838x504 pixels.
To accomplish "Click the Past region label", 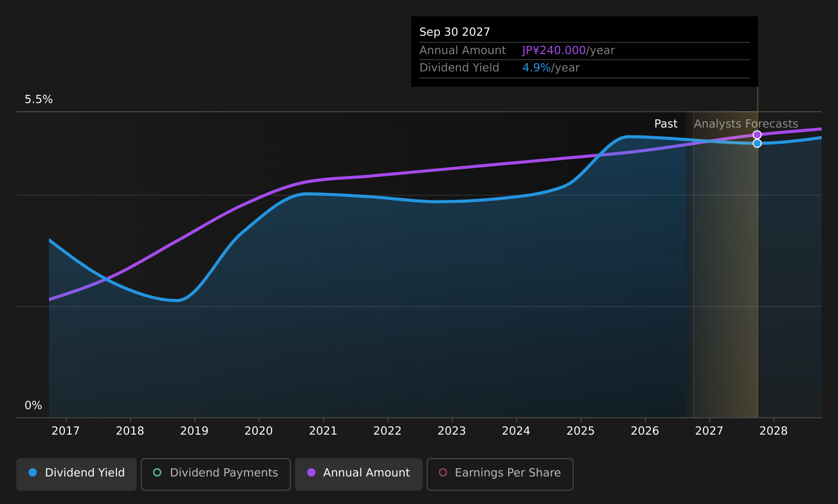I will tap(666, 124).
